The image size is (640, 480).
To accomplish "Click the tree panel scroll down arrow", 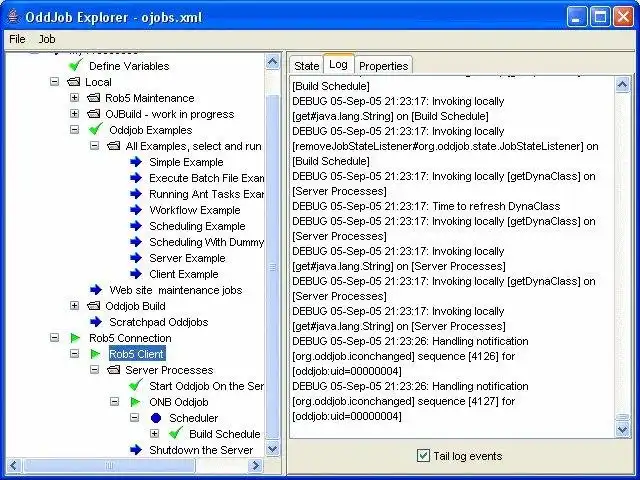I will 272,449.
